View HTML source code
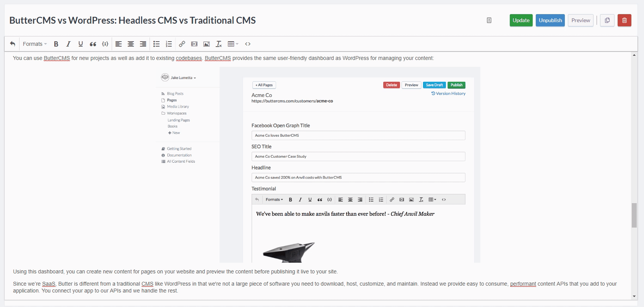 pyautogui.click(x=248, y=44)
